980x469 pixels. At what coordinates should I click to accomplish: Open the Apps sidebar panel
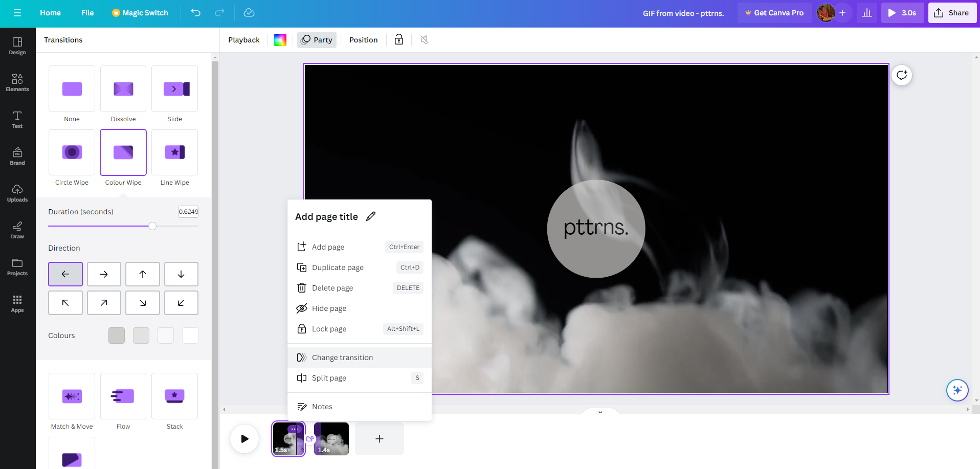pos(17,303)
